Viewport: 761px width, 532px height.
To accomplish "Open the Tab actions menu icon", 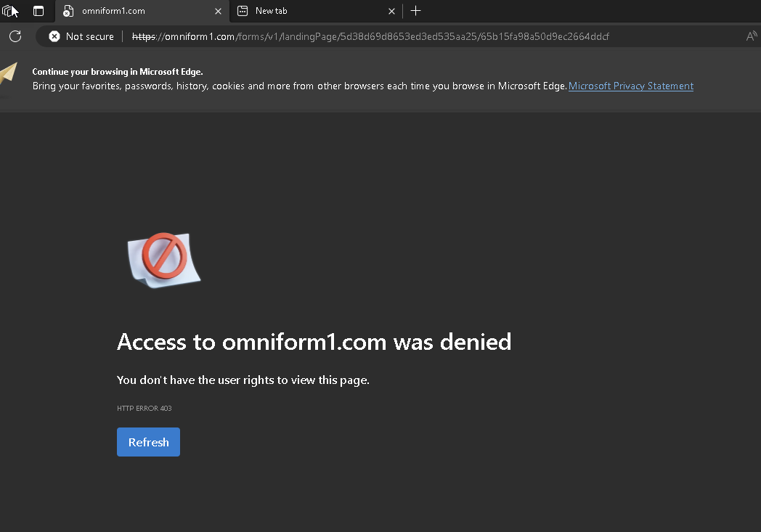I will tap(38, 11).
